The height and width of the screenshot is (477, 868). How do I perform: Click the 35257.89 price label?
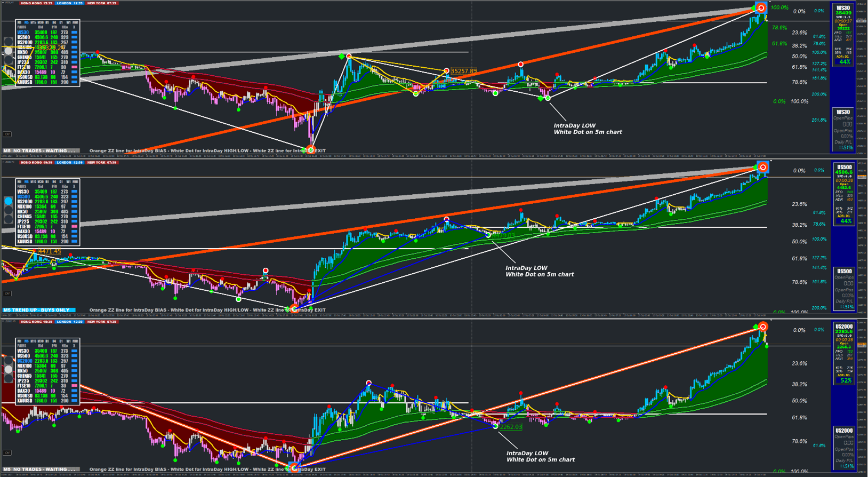pos(464,71)
